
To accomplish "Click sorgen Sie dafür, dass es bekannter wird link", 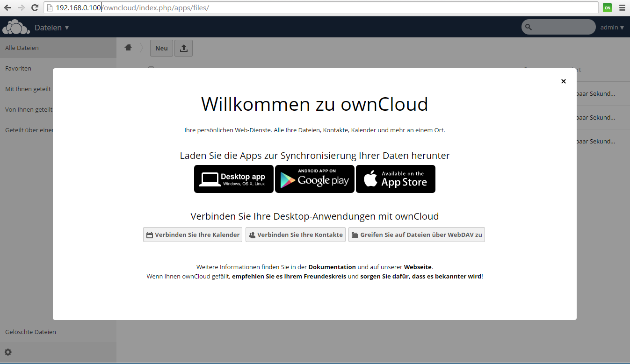I will tap(420, 276).
